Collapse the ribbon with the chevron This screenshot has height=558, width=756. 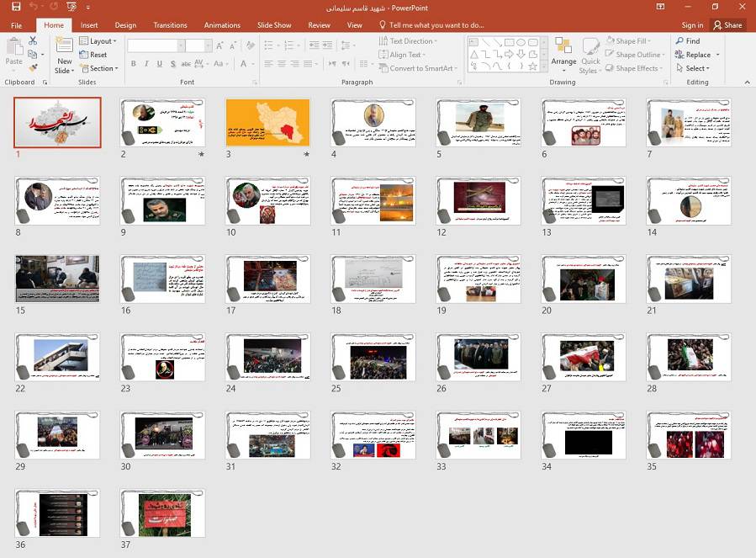[x=746, y=82]
